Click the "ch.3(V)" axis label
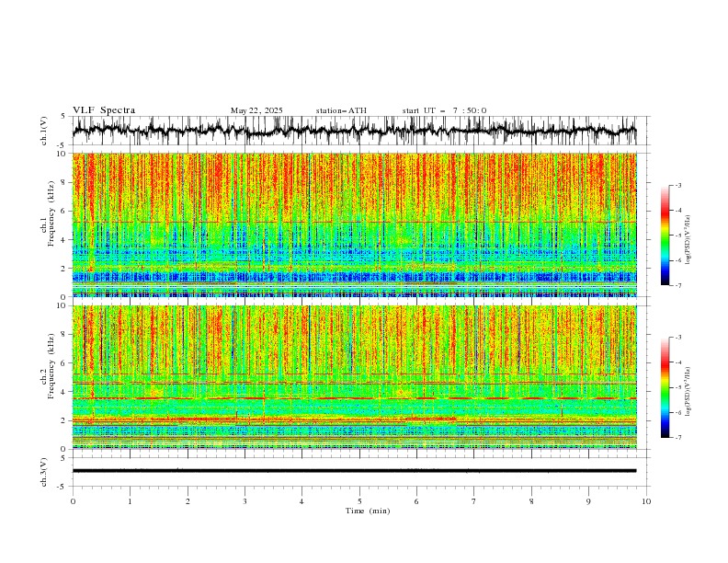The height and width of the screenshot is (563, 728). pos(44,472)
